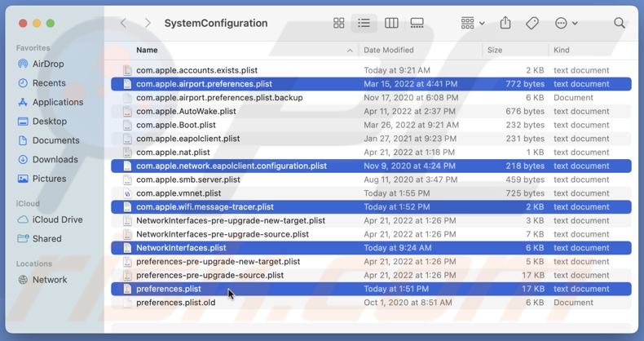The image size is (644, 341).
Task: Select preferences.plist.old file
Action: [x=371, y=303]
